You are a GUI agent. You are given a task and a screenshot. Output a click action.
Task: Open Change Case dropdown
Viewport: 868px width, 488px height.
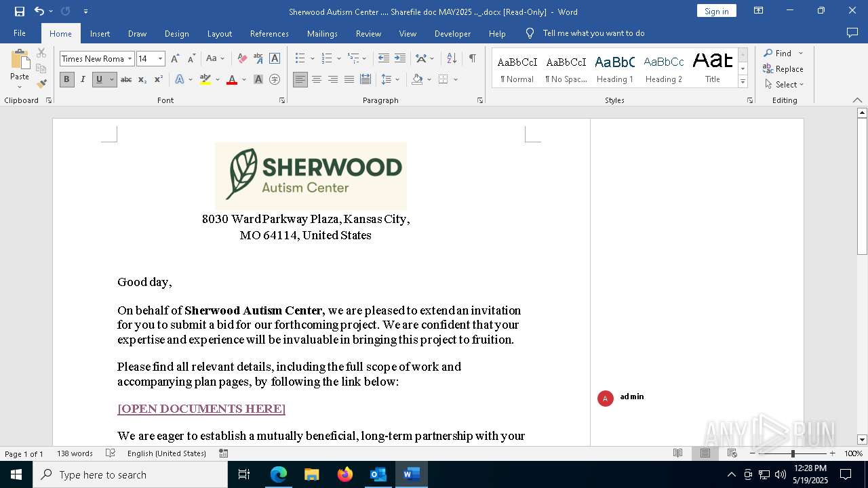(x=215, y=58)
